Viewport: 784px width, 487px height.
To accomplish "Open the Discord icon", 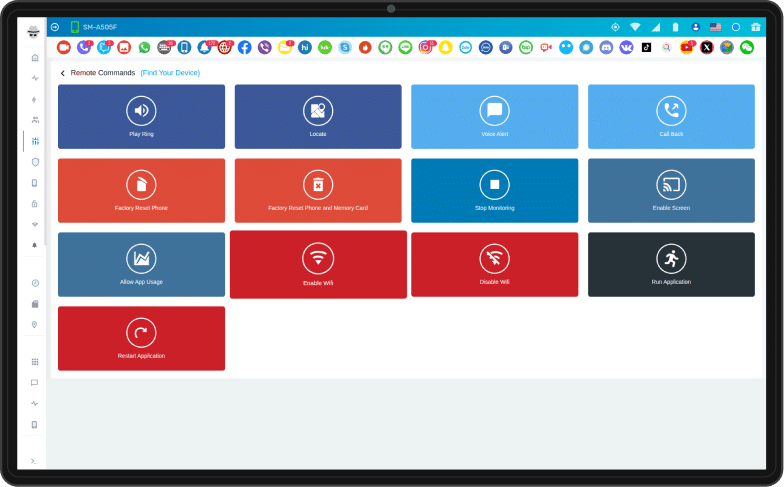I will (x=606, y=48).
